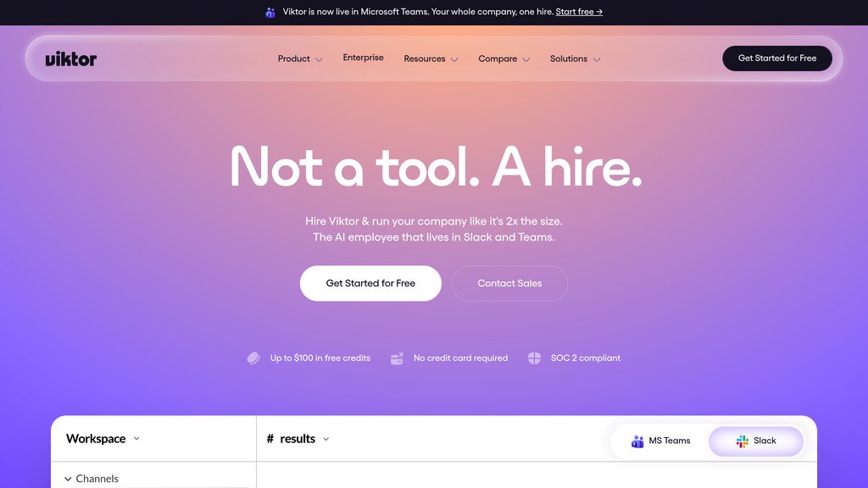Click the Viktor logo in the navbar
Viewport: 868px width, 488px height.
(x=71, y=58)
